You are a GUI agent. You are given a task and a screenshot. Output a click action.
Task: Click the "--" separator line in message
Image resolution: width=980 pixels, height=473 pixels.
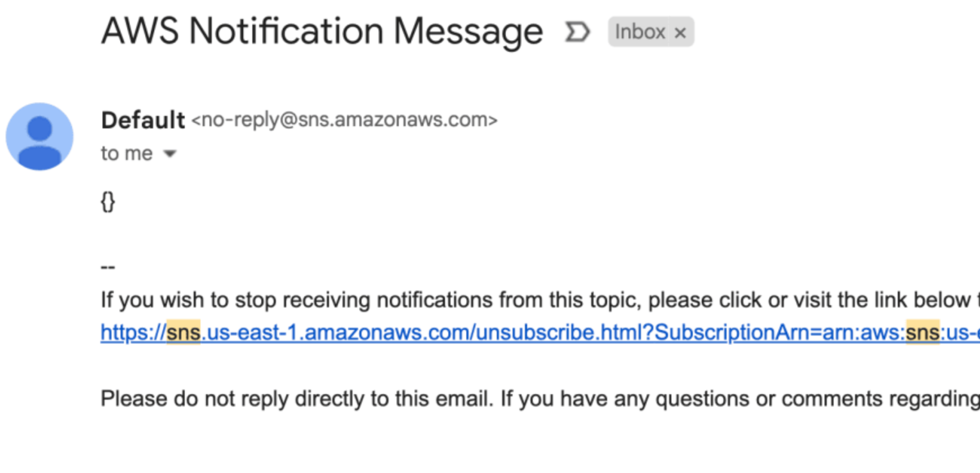(x=108, y=266)
